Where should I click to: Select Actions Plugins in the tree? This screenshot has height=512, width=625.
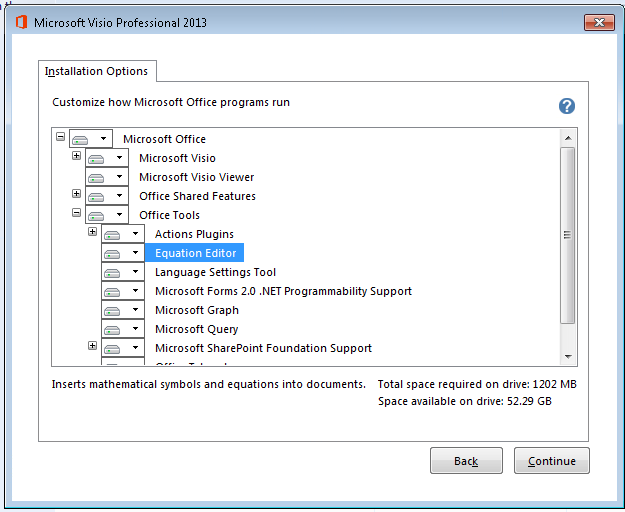[194, 234]
